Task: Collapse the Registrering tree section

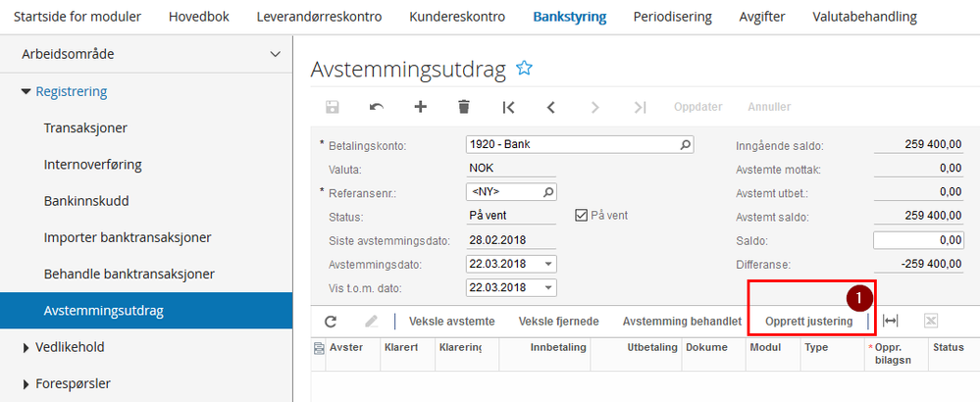Action: pyautogui.click(x=26, y=92)
